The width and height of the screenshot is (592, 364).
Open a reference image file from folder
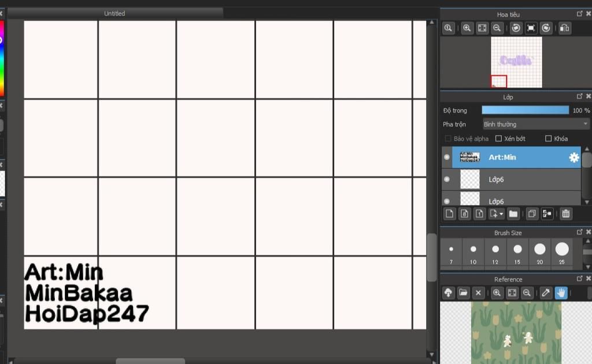tap(463, 293)
